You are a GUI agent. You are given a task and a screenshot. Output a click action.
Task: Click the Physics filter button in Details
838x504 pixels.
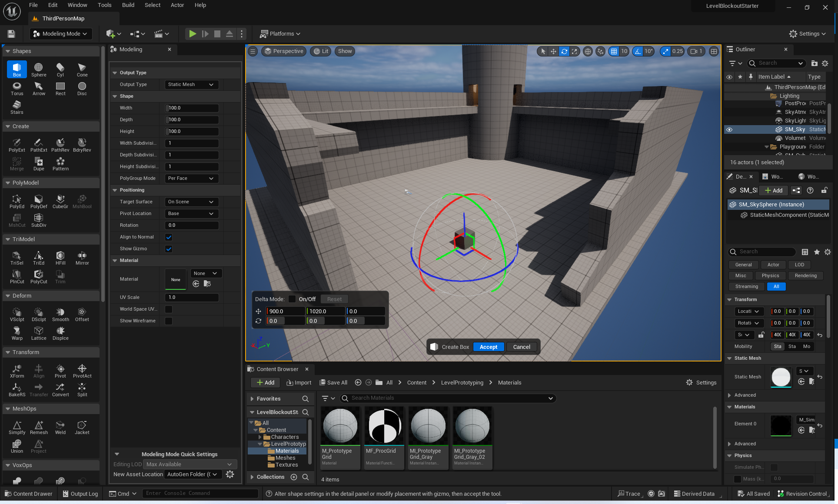pyautogui.click(x=770, y=276)
